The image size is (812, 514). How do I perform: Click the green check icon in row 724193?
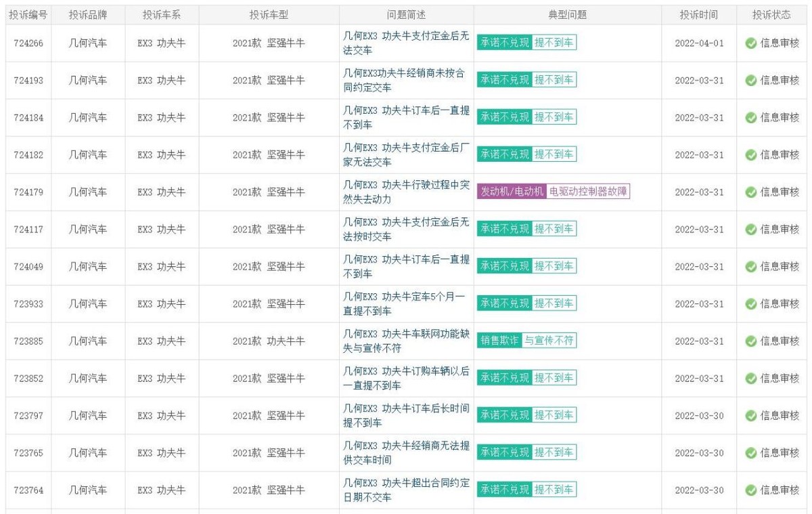pos(750,81)
